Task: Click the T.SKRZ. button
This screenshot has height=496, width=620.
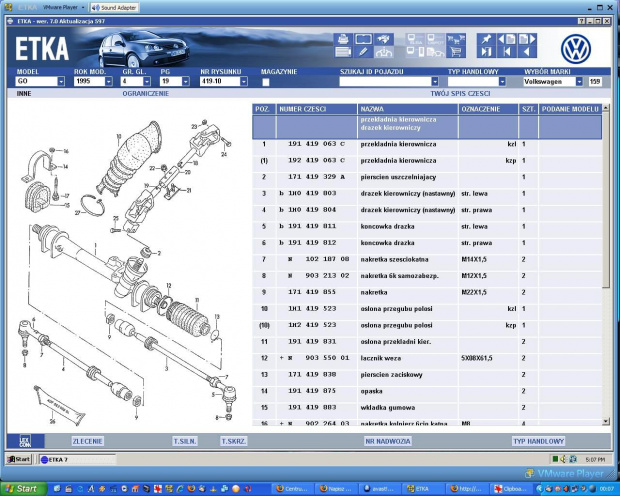Action: pyautogui.click(x=234, y=441)
